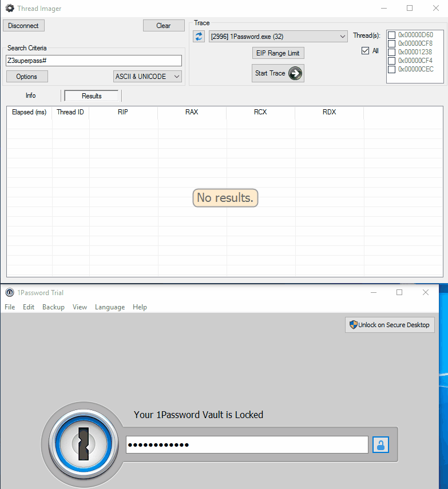This screenshot has width=448, height=489.
Task: Open the Language menu in 1Password
Action: tap(110, 307)
